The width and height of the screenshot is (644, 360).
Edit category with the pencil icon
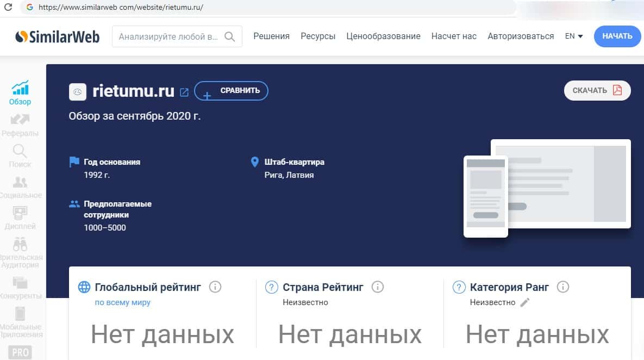click(524, 302)
